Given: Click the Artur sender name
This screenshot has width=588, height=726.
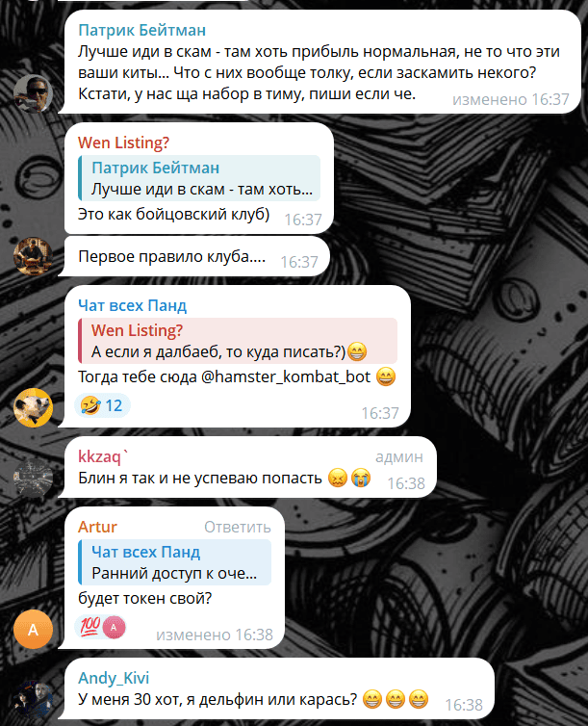Looking at the screenshot, I should point(97,527).
